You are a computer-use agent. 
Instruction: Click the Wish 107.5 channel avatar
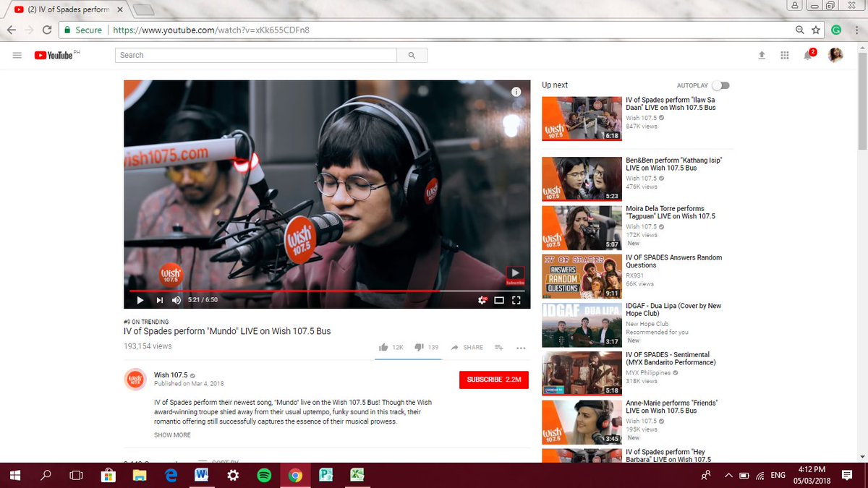(x=135, y=379)
